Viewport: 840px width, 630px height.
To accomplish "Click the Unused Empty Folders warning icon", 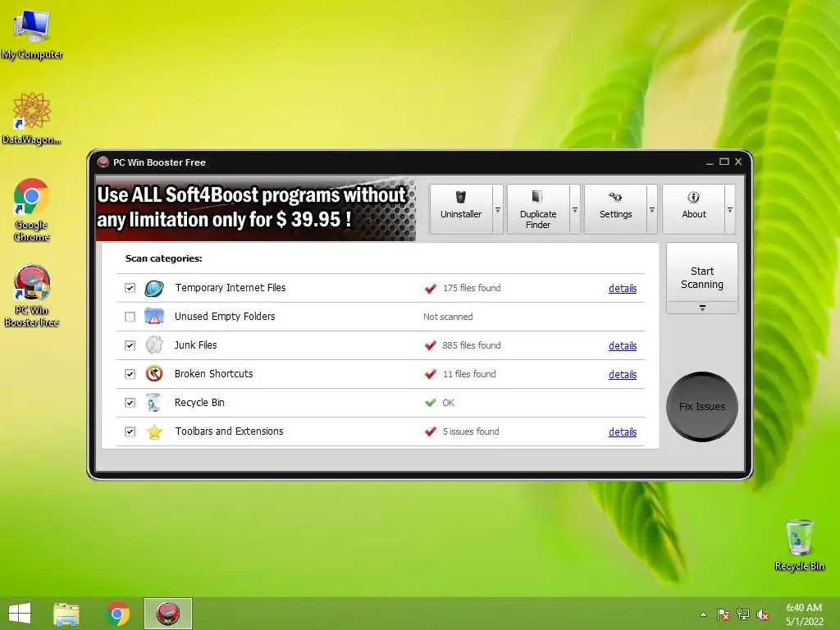I will pos(154,317).
